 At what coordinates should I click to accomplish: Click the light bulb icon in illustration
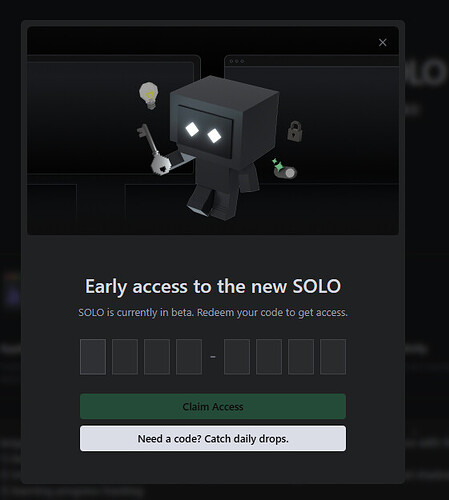(149, 95)
